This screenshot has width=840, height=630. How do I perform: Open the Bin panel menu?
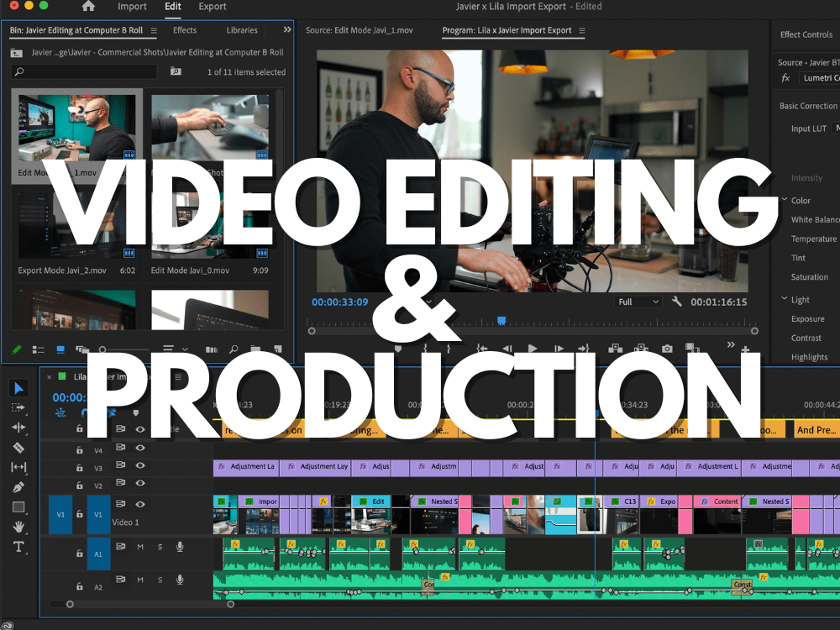(x=154, y=30)
